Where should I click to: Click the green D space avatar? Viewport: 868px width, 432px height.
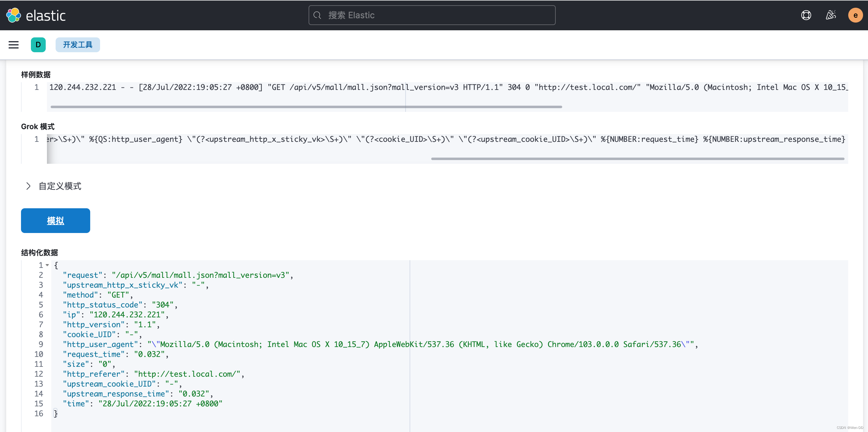38,45
